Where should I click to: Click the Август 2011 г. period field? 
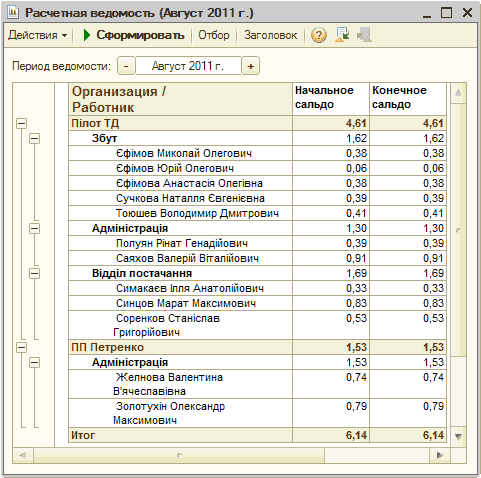pyautogui.click(x=188, y=66)
